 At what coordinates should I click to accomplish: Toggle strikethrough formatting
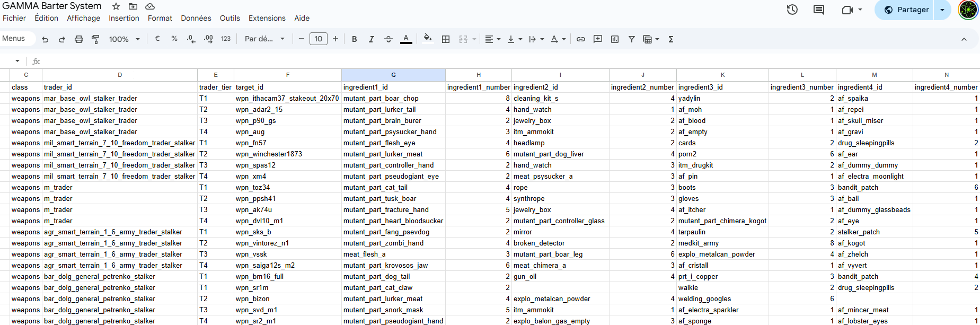coord(389,39)
